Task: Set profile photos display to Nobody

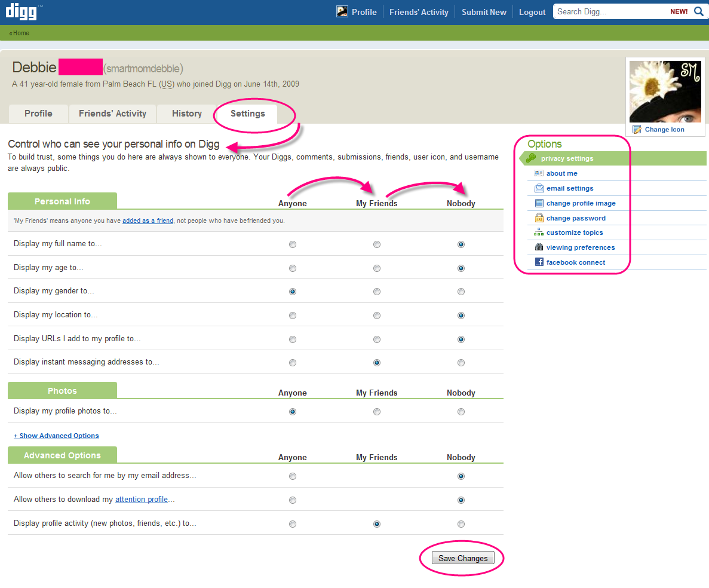Action: [x=461, y=412]
